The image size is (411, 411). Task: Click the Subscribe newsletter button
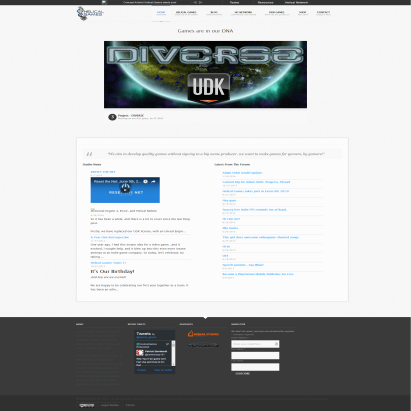(x=243, y=374)
